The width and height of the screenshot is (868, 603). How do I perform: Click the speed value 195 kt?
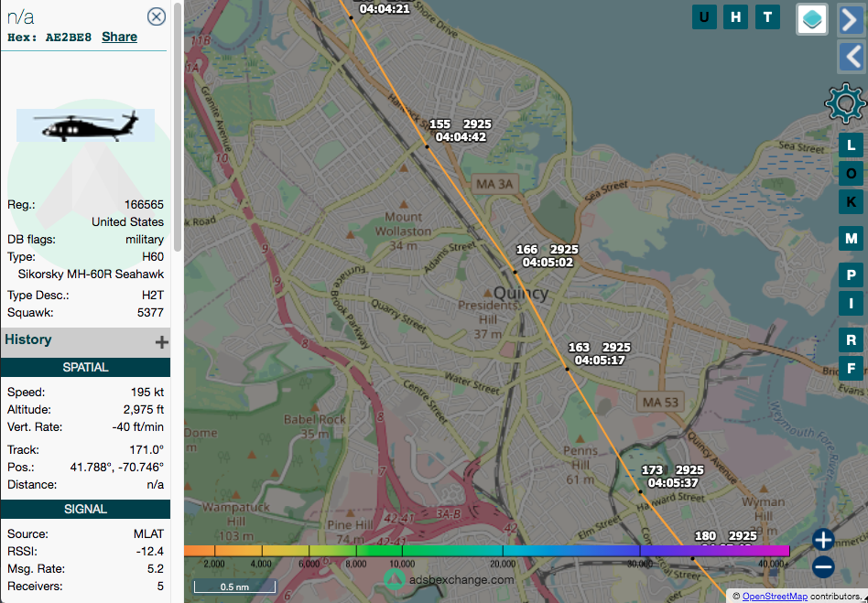tap(147, 393)
